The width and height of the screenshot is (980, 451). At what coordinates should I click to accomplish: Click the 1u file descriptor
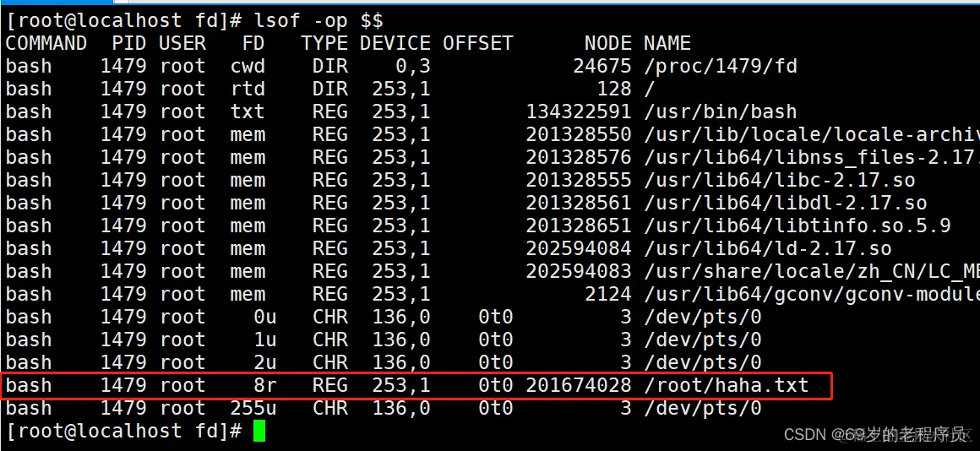click(x=265, y=340)
